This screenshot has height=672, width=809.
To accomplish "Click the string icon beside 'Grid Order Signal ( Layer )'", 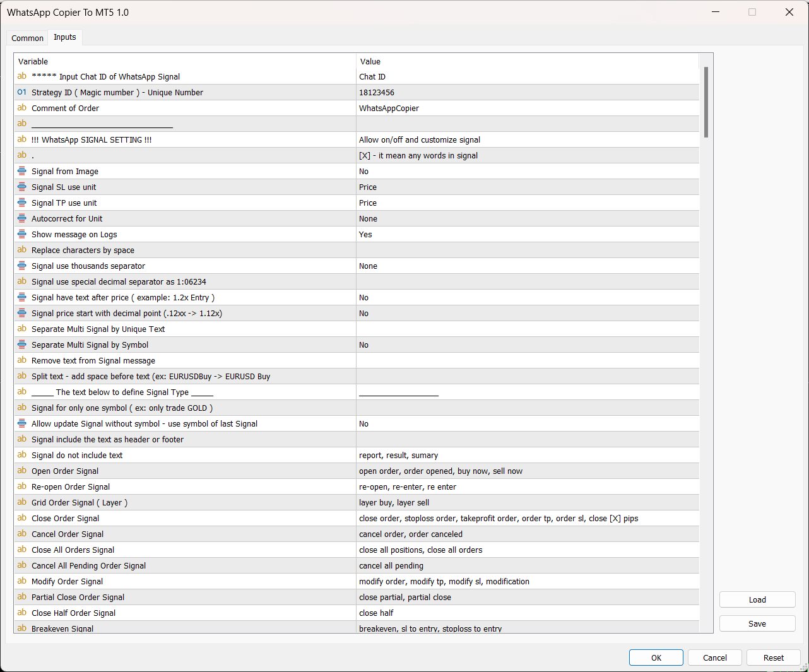I will coord(22,502).
